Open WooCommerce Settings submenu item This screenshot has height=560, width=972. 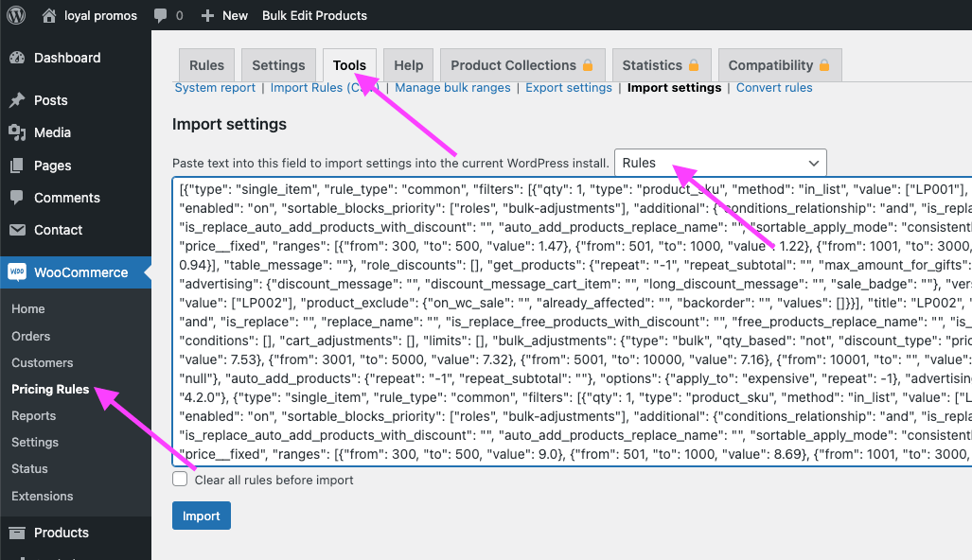tap(35, 443)
